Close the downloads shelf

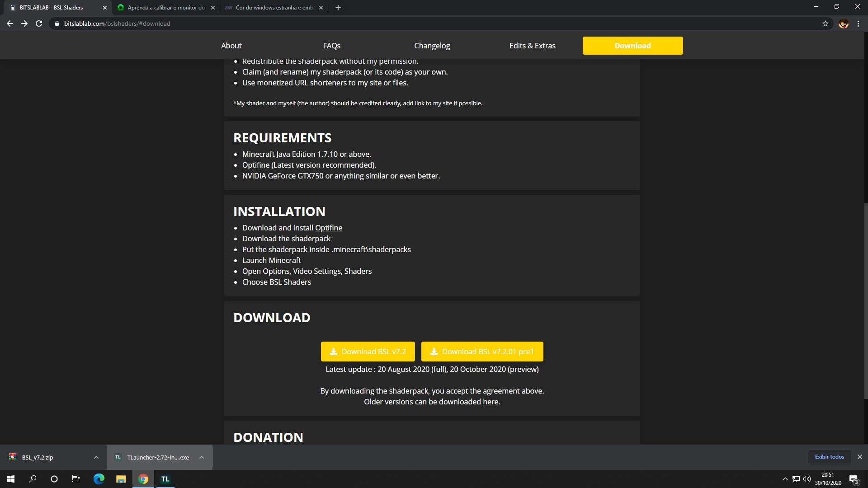(x=860, y=457)
